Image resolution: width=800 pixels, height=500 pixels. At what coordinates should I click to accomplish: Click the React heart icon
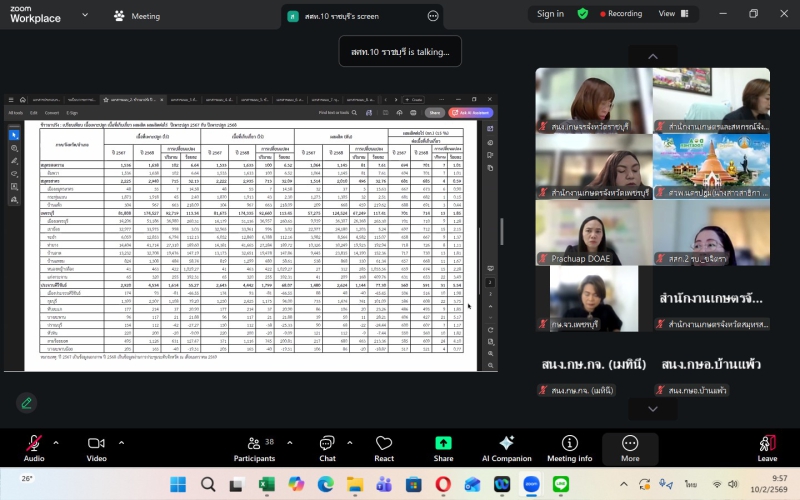coord(384,443)
